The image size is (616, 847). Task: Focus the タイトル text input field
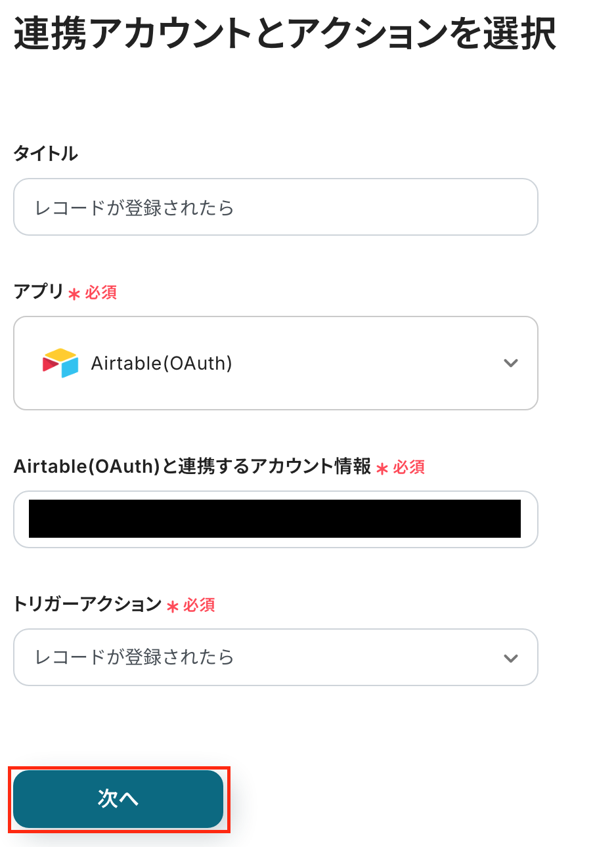coord(275,207)
